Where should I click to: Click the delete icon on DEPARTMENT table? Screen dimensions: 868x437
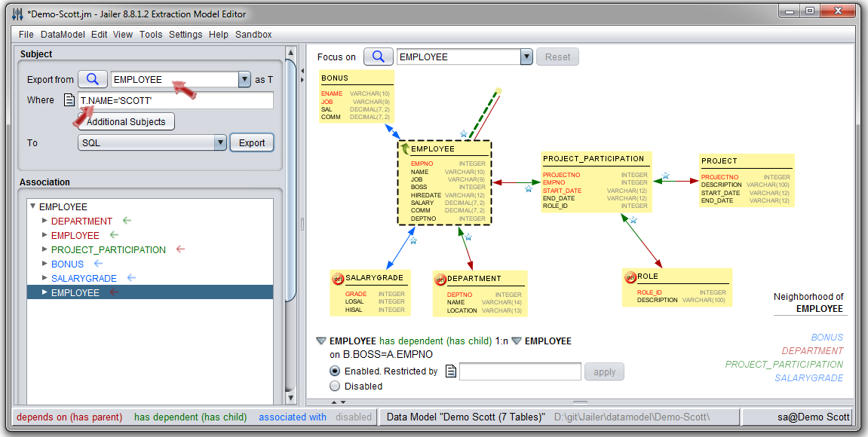point(440,280)
